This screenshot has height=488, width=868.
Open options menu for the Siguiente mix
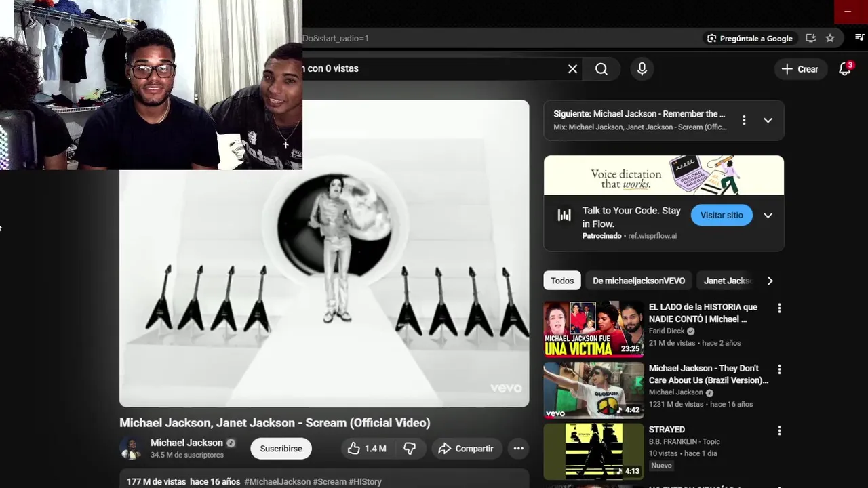[744, 120]
